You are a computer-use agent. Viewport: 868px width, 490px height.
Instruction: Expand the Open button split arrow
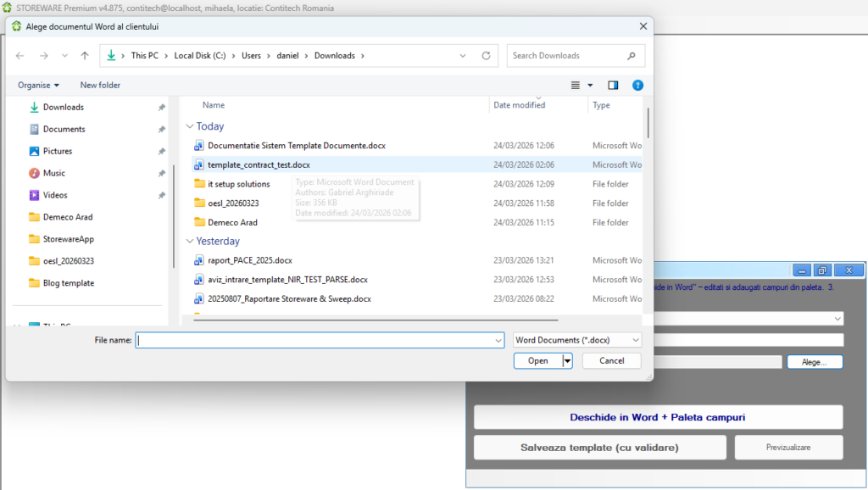[567, 361]
